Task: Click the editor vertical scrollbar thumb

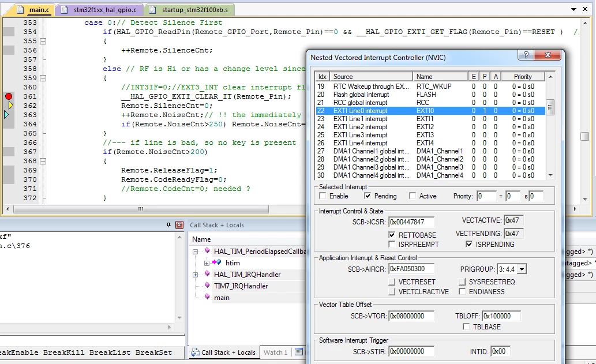Action: pyautogui.click(x=585, y=136)
